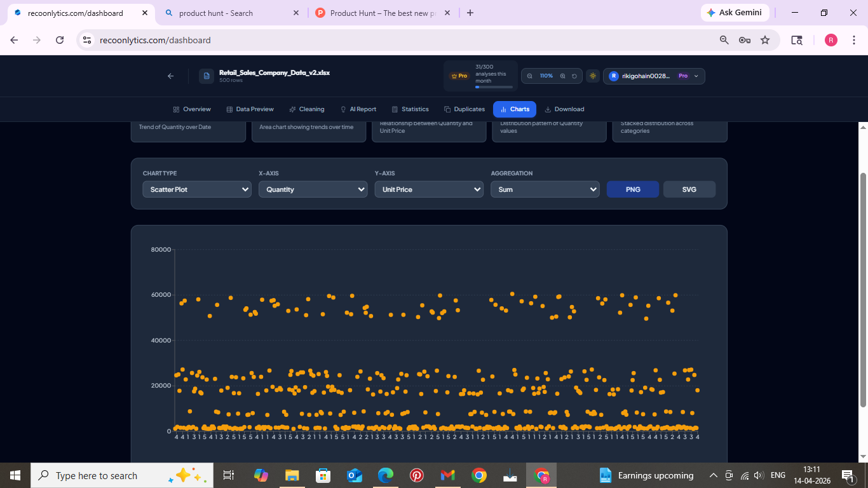868x488 pixels.
Task: Switch to the Data Preview tab
Action: [250, 109]
